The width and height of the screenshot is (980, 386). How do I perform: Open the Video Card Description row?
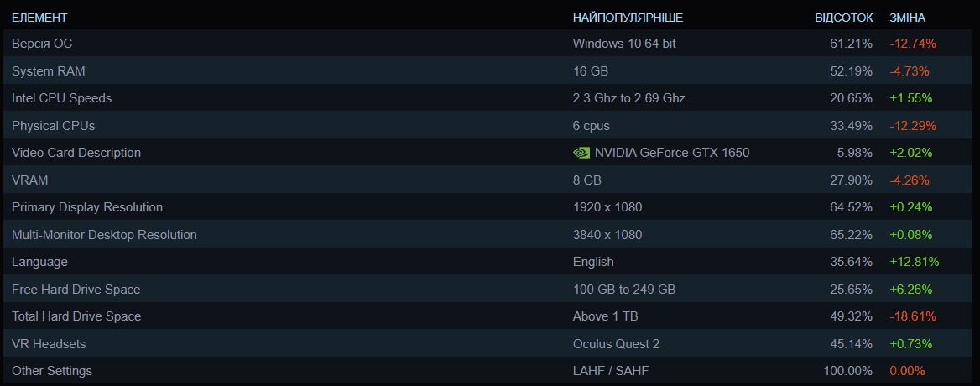490,153
